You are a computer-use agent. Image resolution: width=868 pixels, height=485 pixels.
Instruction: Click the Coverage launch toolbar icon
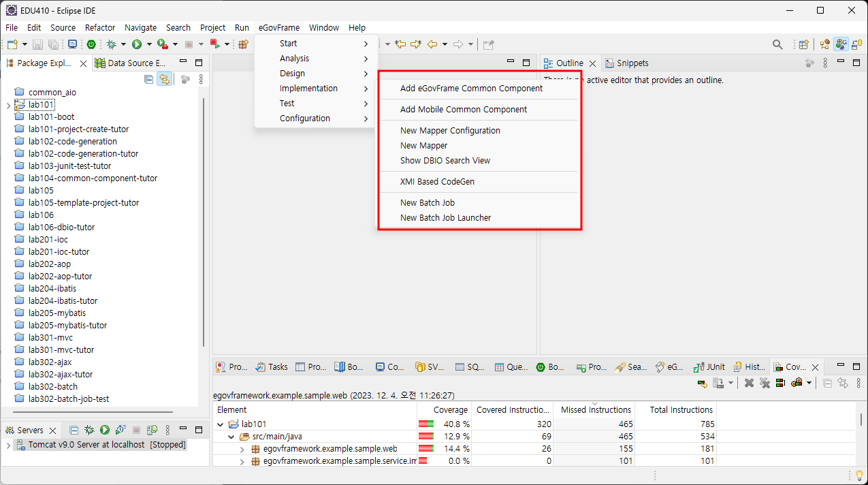click(x=162, y=44)
